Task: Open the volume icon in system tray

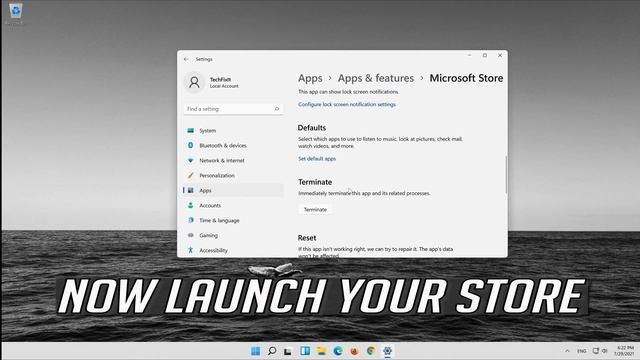Action: click(x=604, y=351)
